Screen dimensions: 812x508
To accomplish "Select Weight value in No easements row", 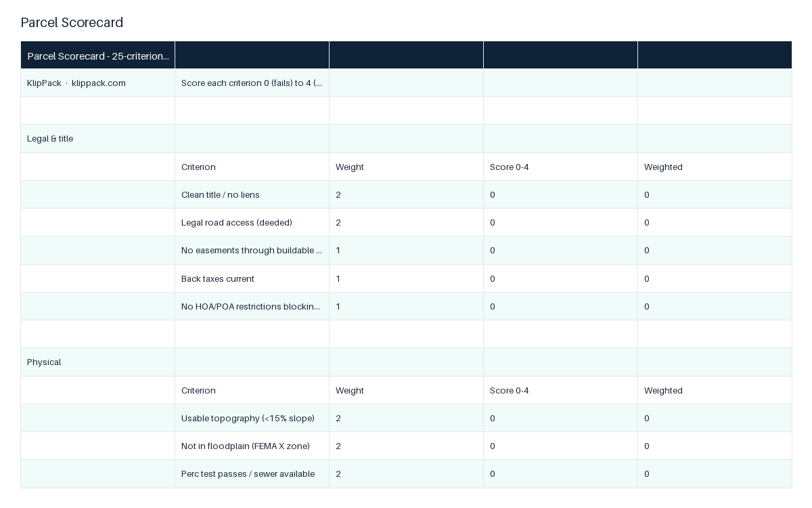I will point(407,250).
